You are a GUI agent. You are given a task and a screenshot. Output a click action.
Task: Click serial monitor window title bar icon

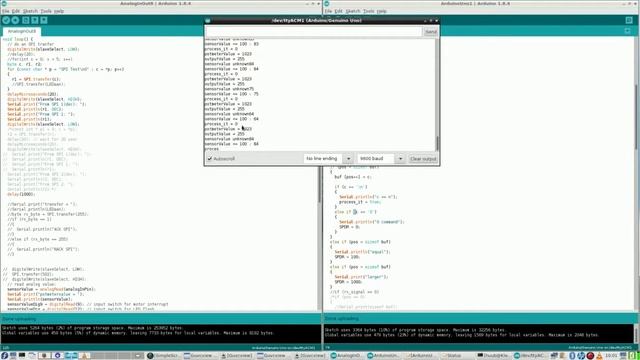pyautogui.click(x=208, y=20)
